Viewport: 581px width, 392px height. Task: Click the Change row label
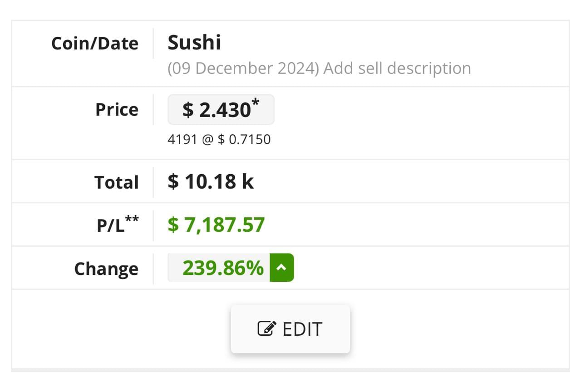[106, 269]
